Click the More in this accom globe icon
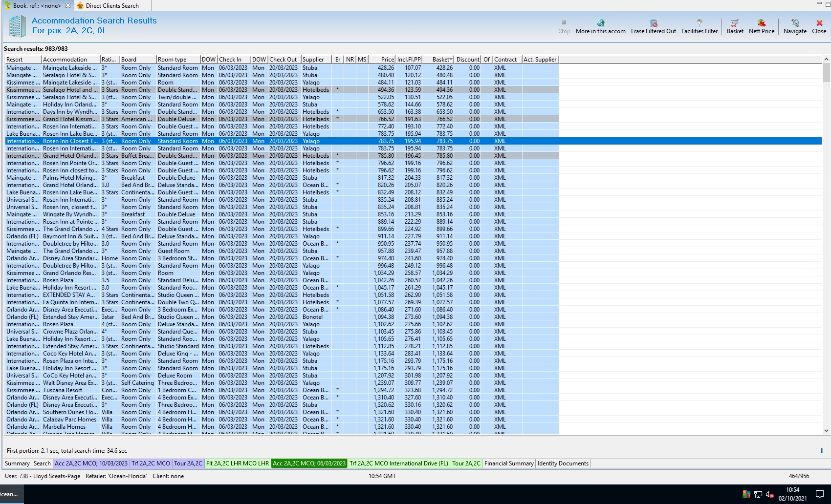This screenshot has height=504, width=831. [600, 23]
